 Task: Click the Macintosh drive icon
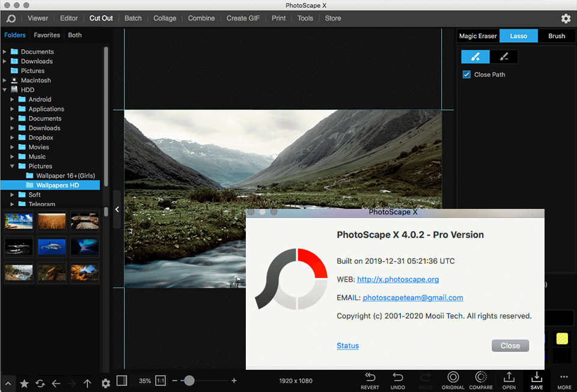click(x=14, y=80)
